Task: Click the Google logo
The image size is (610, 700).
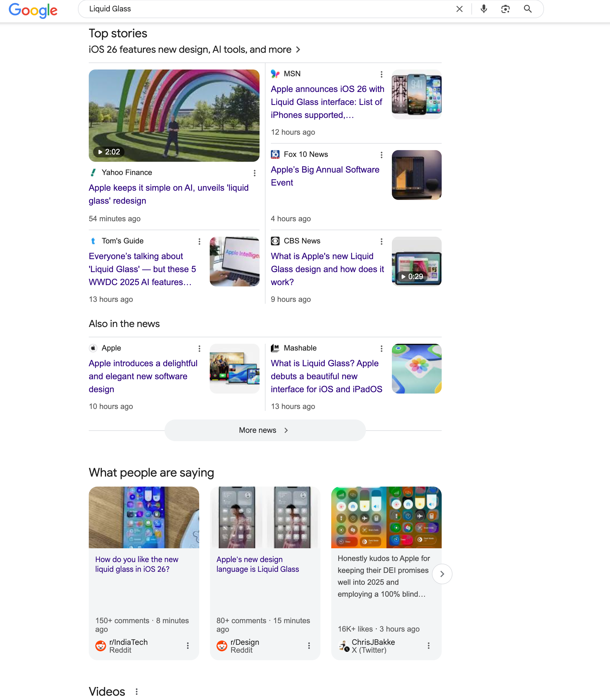Action: pos(33,10)
